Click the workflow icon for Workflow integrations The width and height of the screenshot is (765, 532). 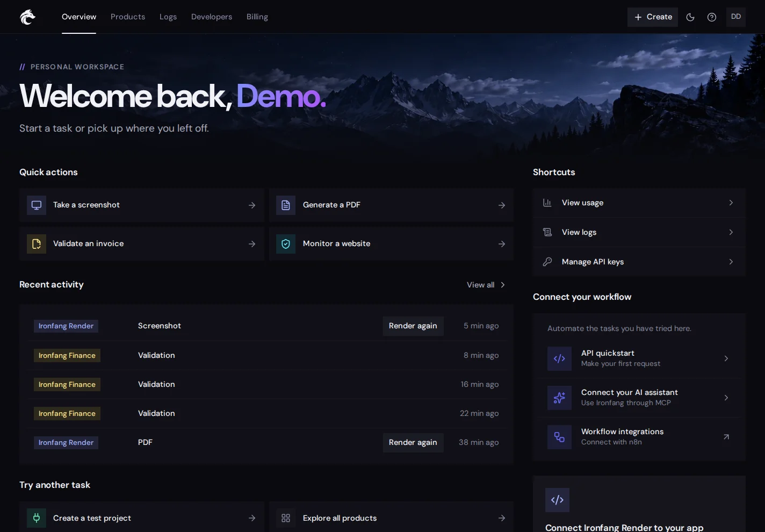point(559,437)
